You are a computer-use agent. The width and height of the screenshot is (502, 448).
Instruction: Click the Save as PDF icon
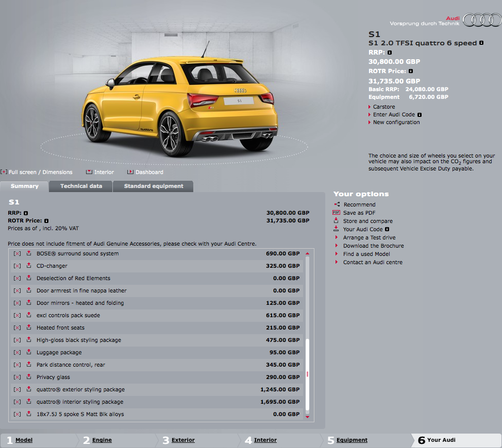337,213
